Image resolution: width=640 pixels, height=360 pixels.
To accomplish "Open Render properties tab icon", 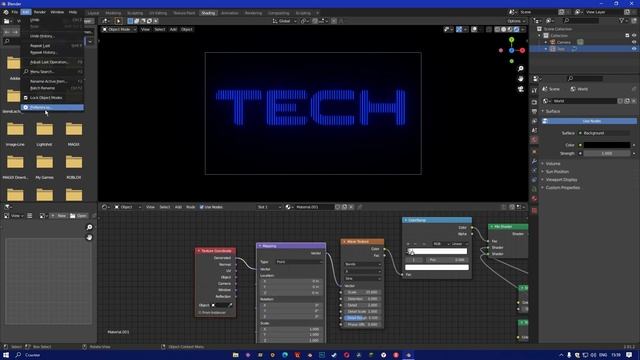I will pyautogui.click(x=534, y=102).
